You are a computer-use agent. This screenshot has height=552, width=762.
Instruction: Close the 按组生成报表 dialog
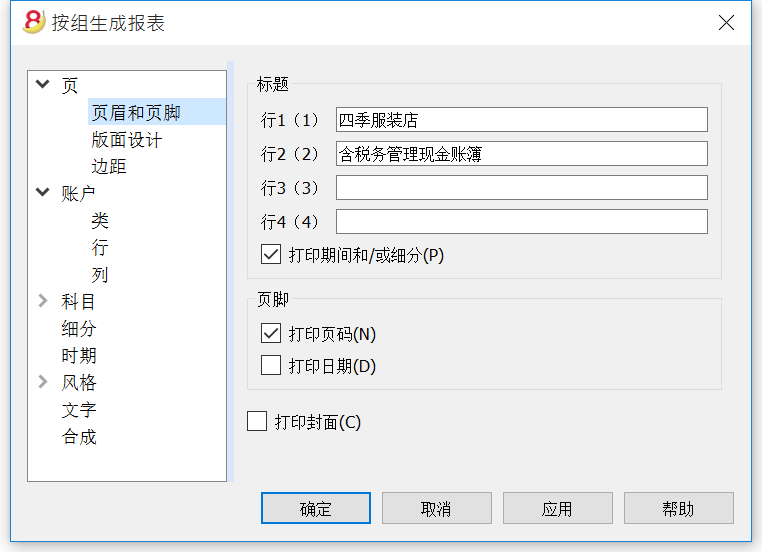click(726, 22)
